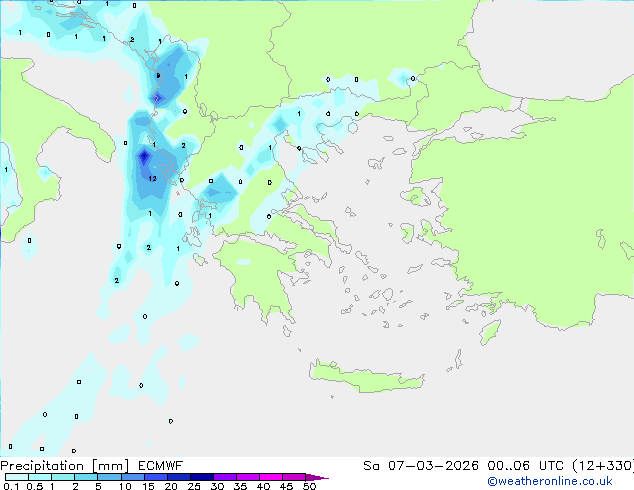Viewport: 634px width, 490px height.
Task: Click the 0.1 legend scale label
Action: pyautogui.click(x=11, y=486)
